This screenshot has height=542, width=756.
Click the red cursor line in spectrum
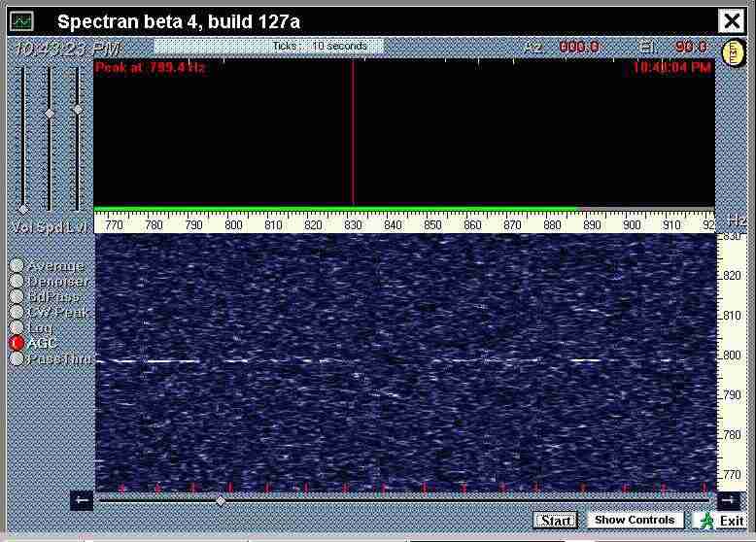(353, 132)
